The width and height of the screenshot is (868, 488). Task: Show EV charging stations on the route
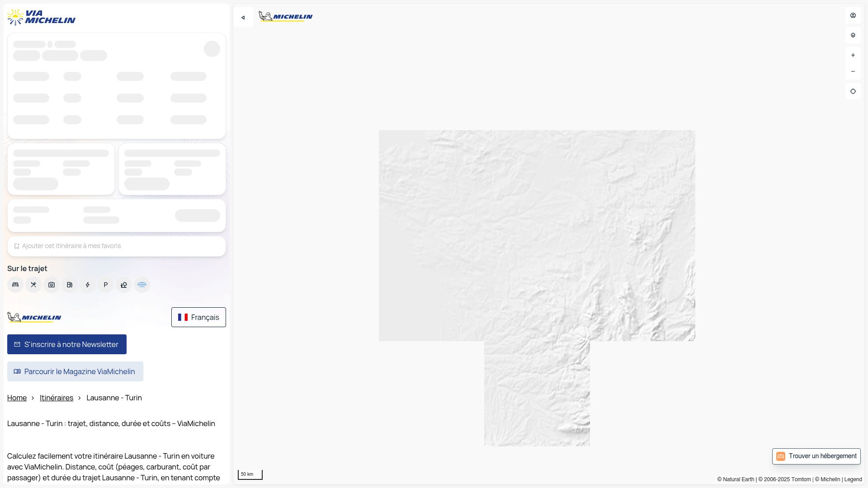click(88, 285)
